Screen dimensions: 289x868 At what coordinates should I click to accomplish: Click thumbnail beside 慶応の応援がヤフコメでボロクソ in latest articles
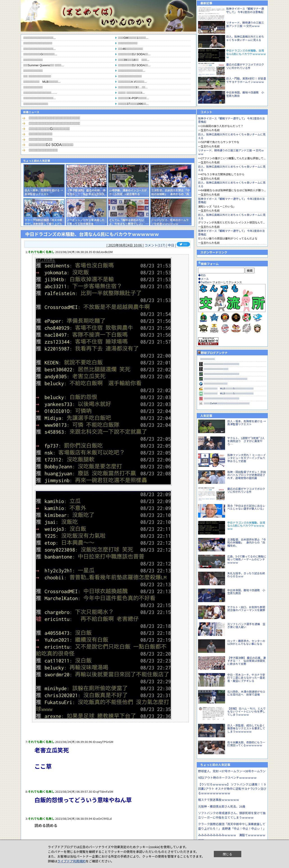point(211,69)
